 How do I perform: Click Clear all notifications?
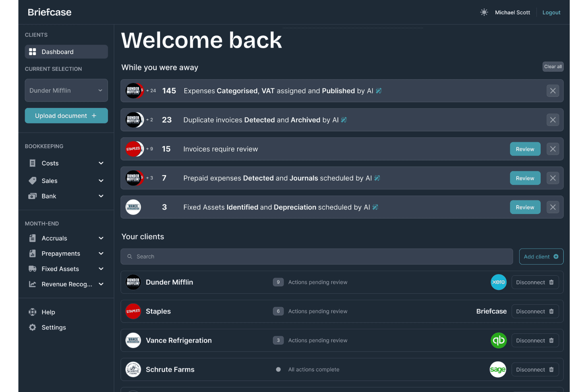553,67
